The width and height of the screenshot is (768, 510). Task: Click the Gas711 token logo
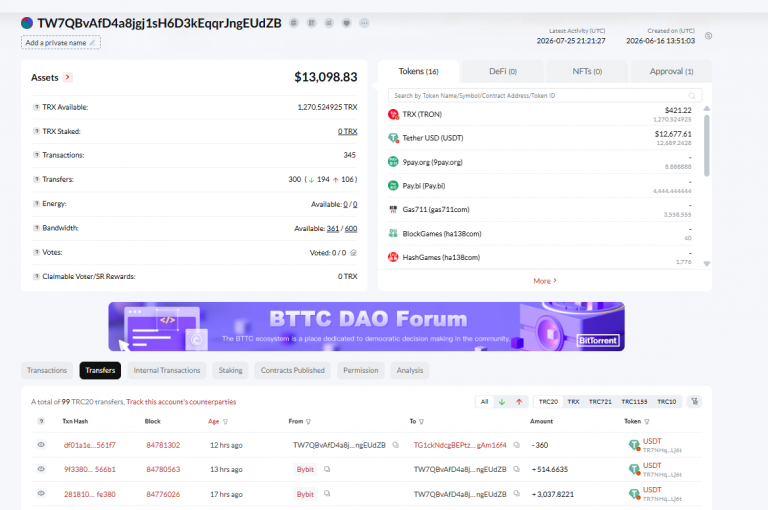[393, 210]
